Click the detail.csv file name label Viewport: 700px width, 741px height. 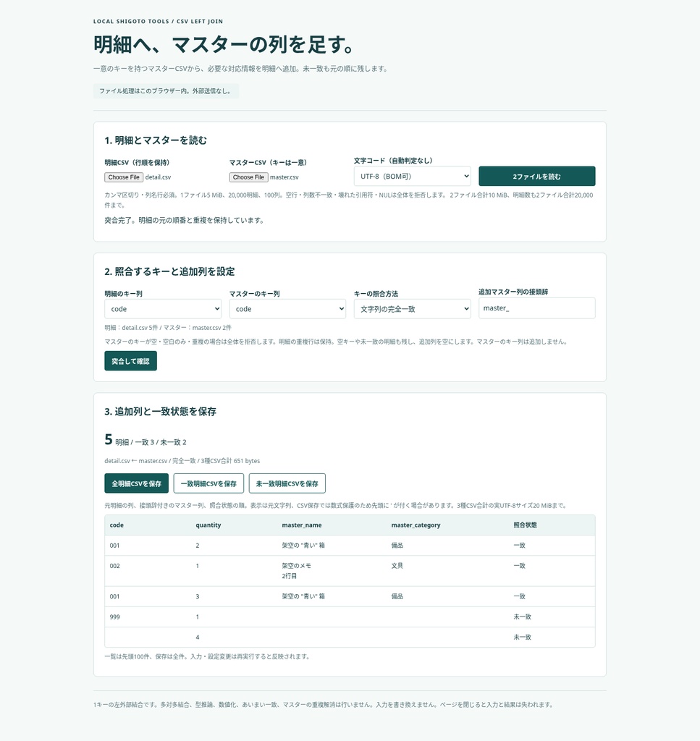pyautogui.click(x=158, y=177)
